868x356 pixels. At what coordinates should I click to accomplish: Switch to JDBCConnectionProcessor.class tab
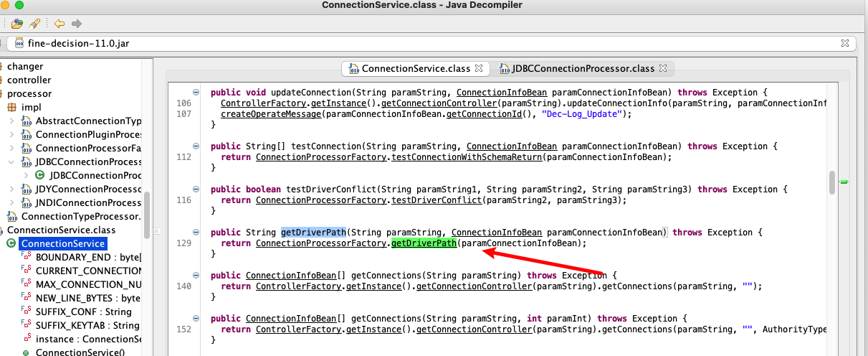click(583, 69)
